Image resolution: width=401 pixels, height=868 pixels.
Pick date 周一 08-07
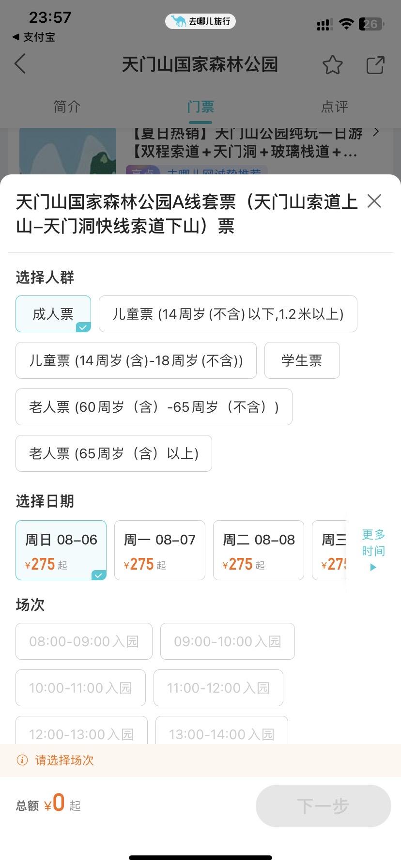(160, 550)
